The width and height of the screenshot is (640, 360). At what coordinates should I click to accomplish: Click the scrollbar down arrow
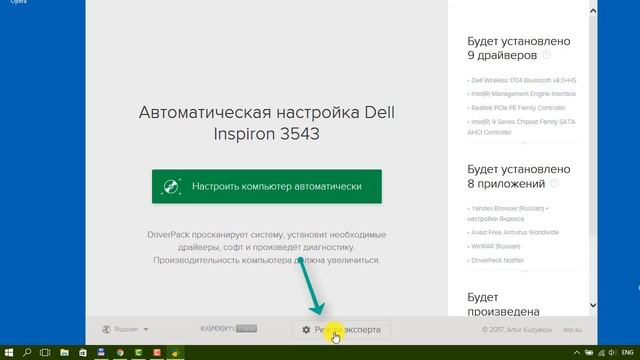tap(593, 305)
